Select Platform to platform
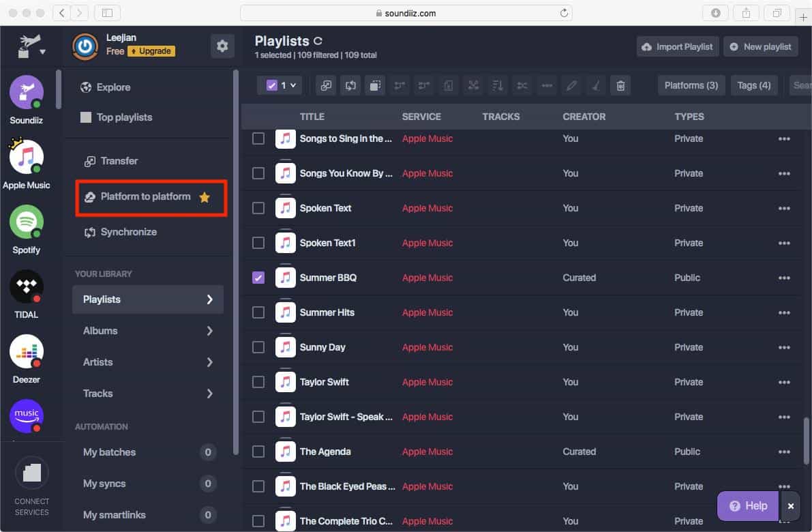The image size is (812, 532). click(151, 197)
